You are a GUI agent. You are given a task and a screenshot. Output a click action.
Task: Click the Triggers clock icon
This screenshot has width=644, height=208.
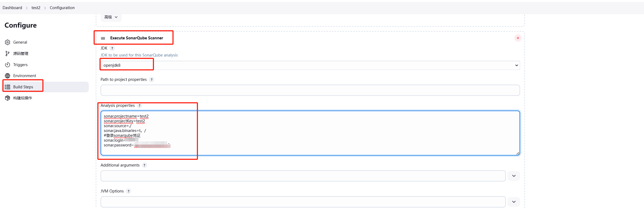[8, 65]
